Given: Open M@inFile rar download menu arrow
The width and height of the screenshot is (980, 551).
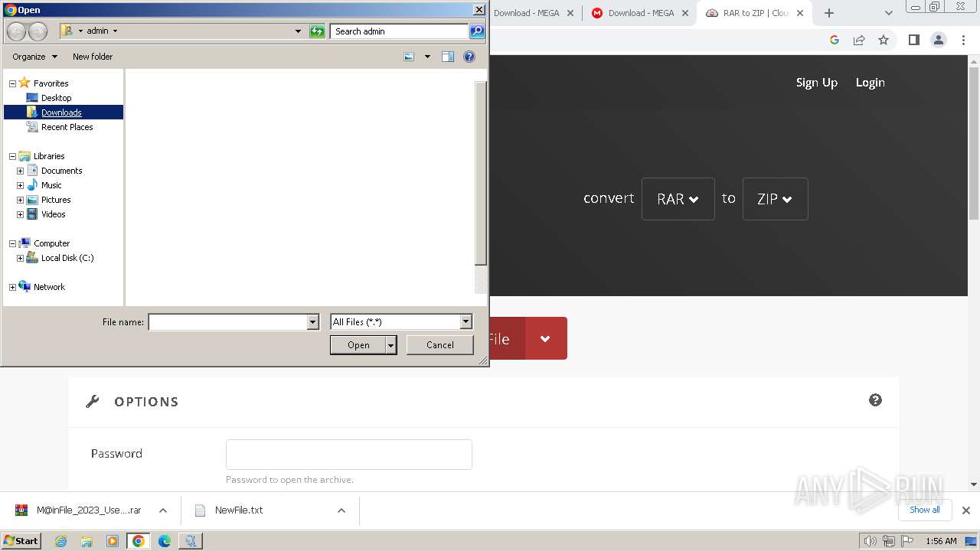Looking at the screenshot, I should (x=162, y=510).
